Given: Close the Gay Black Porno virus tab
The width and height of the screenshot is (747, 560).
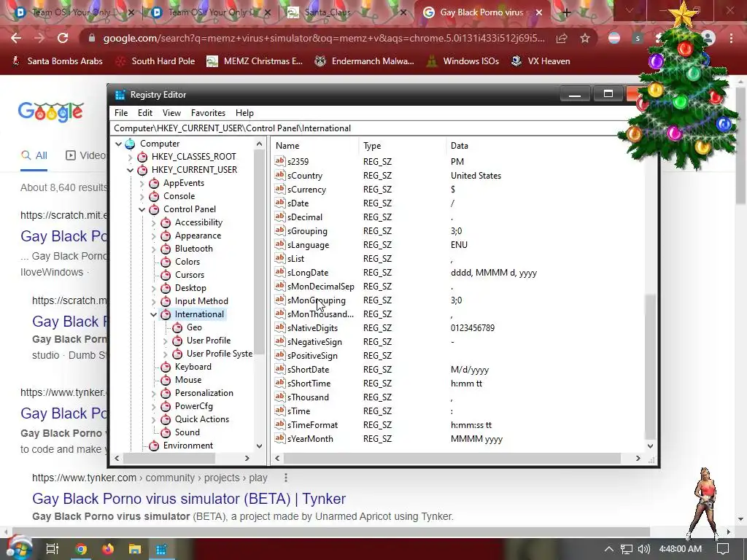Looking at the screenshot, I should tap(539, 13).
